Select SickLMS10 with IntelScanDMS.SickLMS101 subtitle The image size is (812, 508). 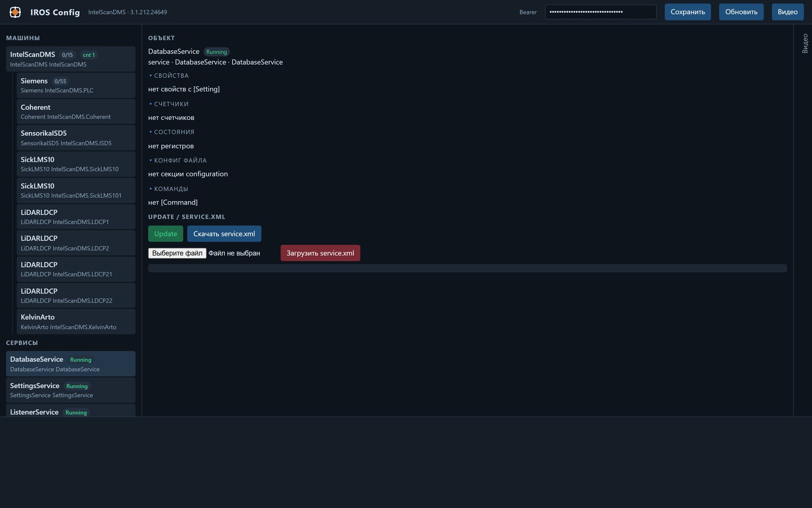76,190
